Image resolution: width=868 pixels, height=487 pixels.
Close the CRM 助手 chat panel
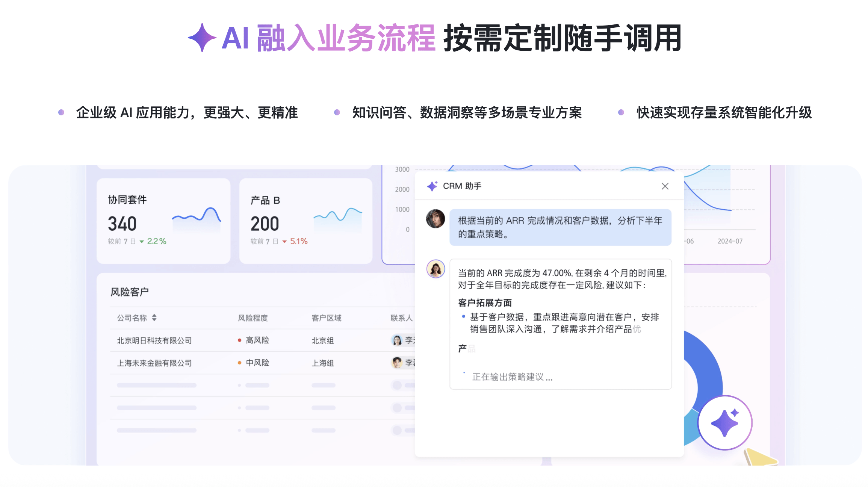click(x=665, y=186)
